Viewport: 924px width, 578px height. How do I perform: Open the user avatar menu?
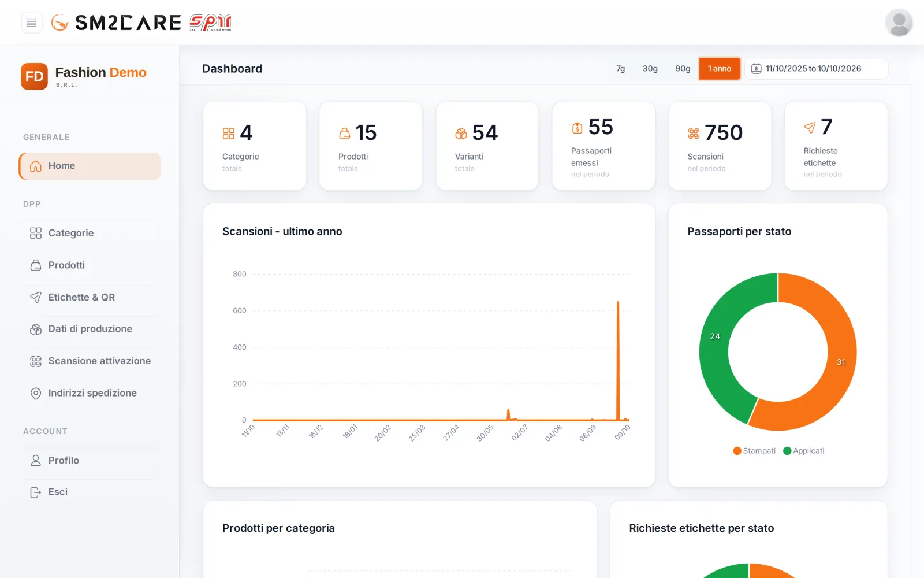(x=899, y=23)
